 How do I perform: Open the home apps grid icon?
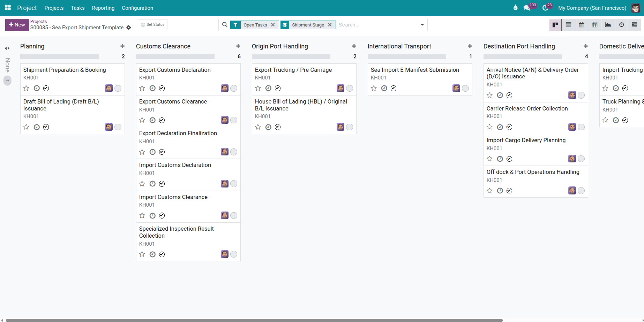coord(8,8)
